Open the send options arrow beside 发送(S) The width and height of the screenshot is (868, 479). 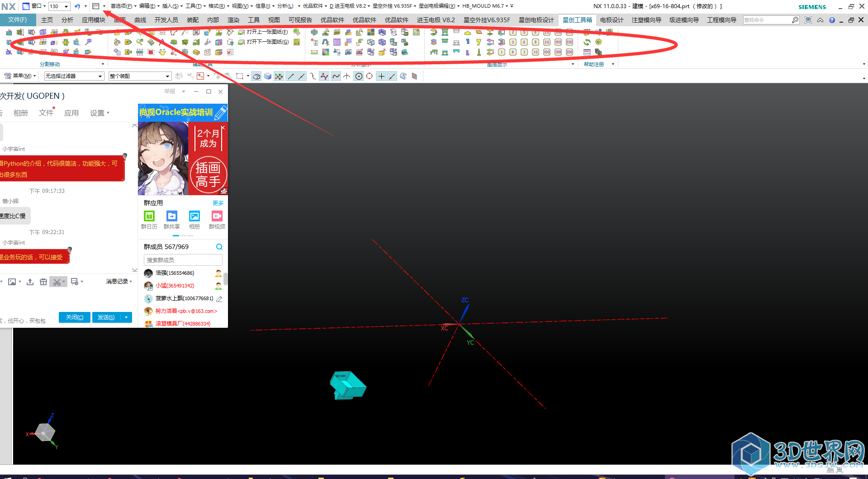point(126,317)
